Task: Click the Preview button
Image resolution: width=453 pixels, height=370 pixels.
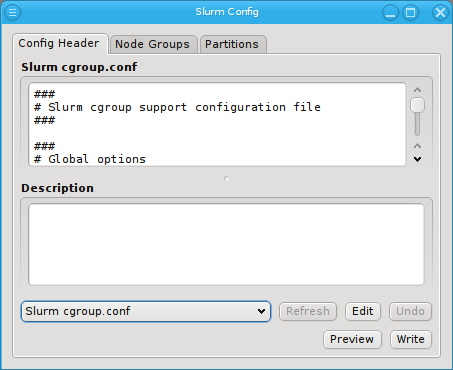Action: [352, 339]
